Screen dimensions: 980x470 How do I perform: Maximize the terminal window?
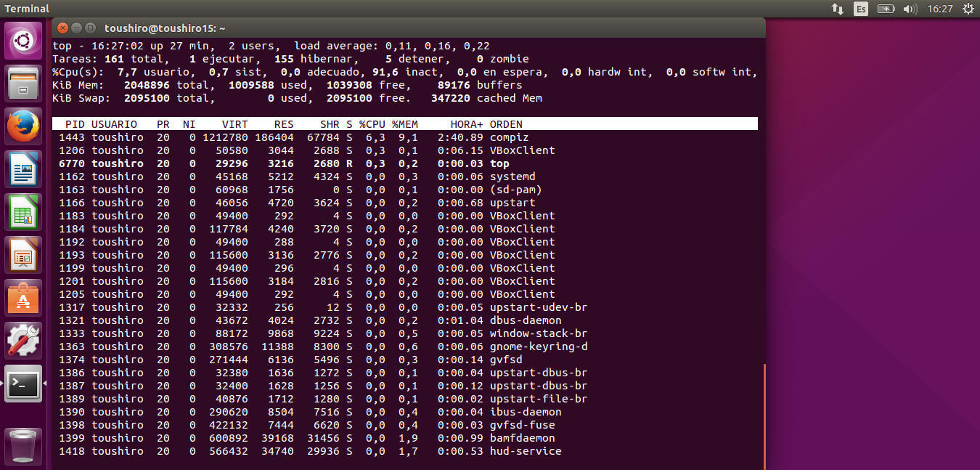tap(90, 28)
